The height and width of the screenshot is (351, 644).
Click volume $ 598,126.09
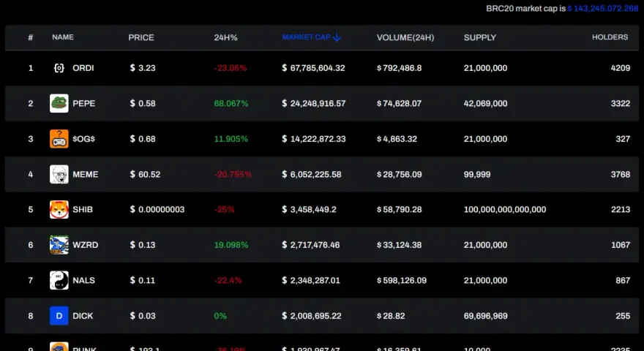tap(402, 280)
